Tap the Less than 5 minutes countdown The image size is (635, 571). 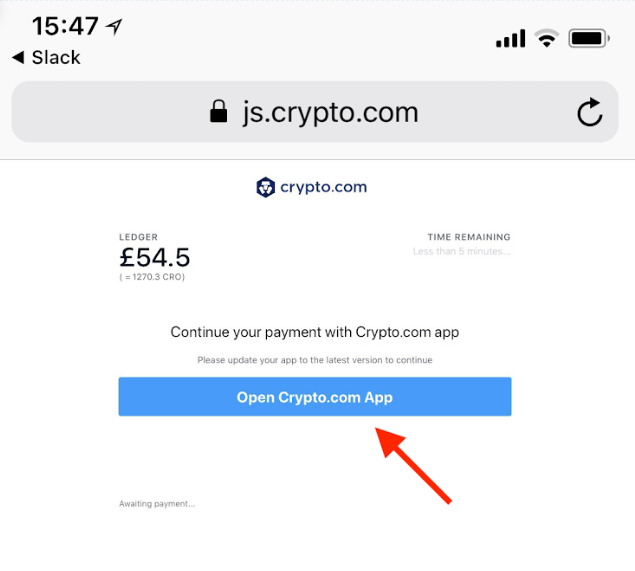coord(462,251)
